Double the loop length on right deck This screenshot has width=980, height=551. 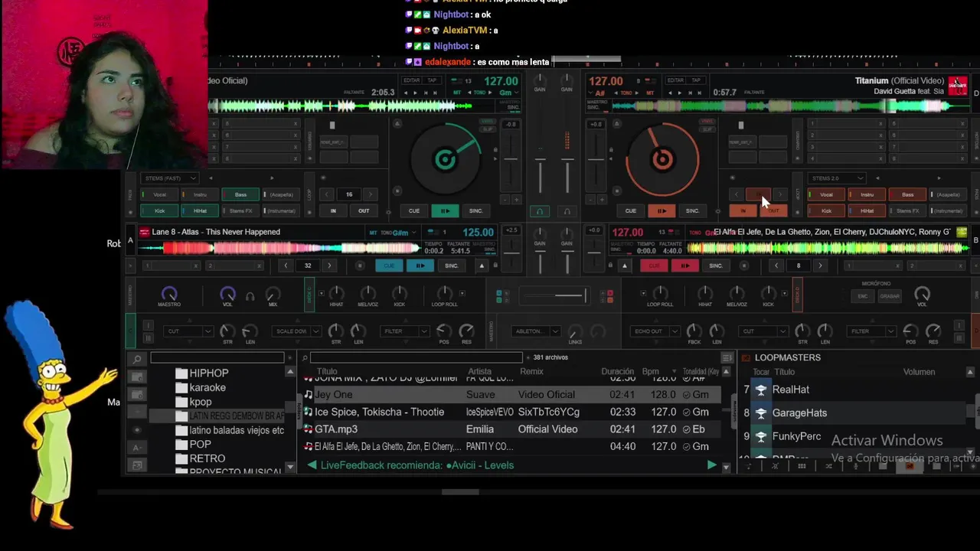(780, 194)
